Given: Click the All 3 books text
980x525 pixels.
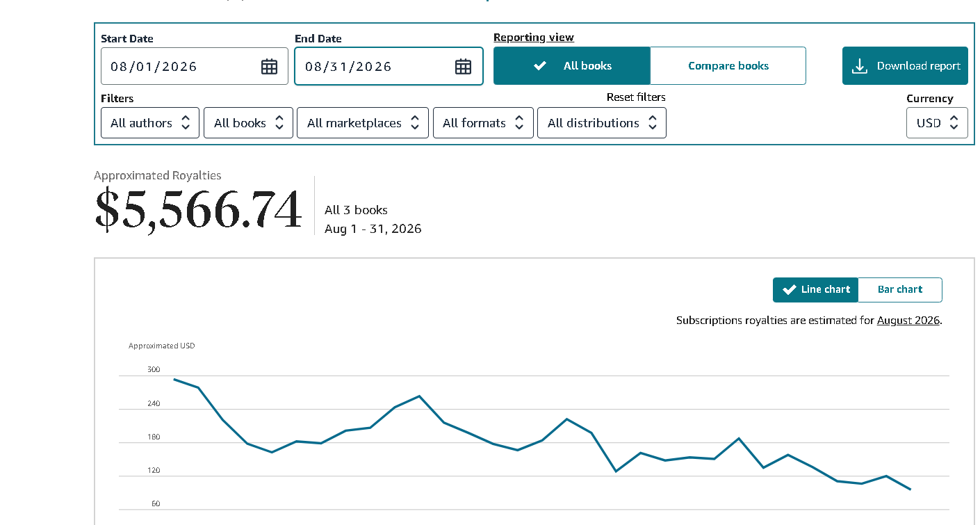Looking at the screenshot, I should pos(356,210).
